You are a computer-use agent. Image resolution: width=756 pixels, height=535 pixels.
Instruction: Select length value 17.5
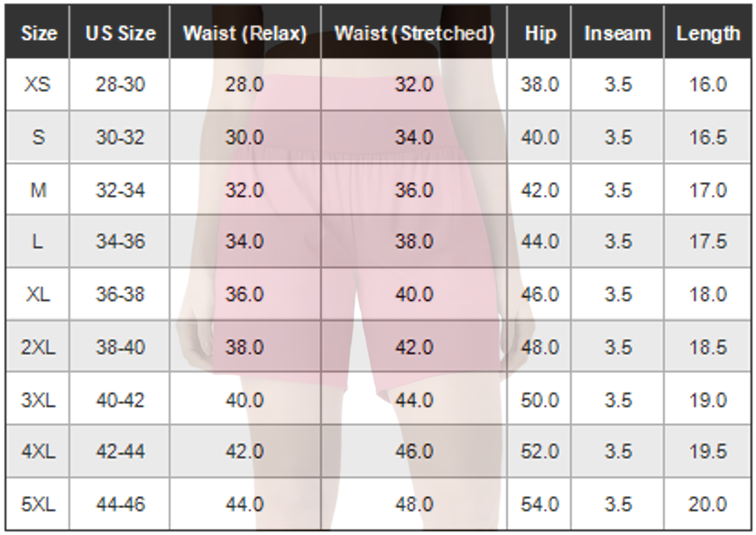point(707,241)
